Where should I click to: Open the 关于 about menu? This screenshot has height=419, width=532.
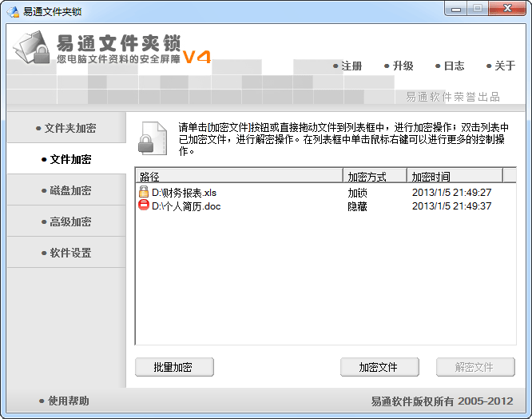pyautogui.click(x=501, y=66)
